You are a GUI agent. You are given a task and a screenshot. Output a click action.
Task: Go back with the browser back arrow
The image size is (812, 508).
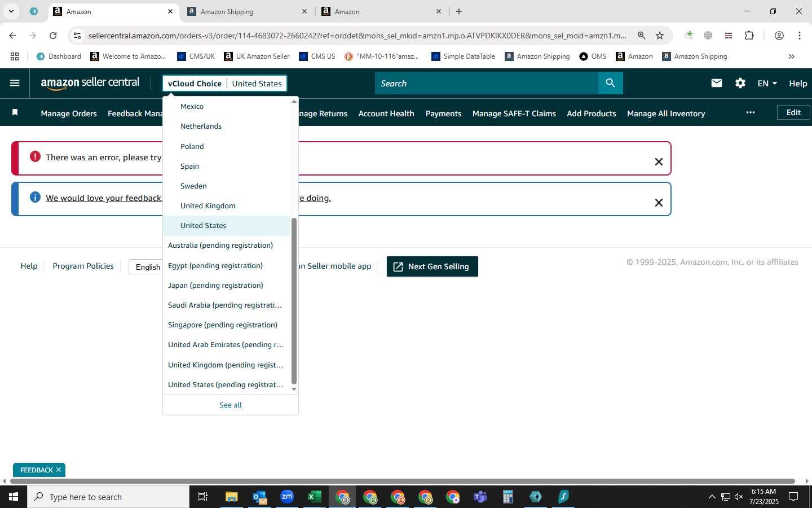[12, 36]
